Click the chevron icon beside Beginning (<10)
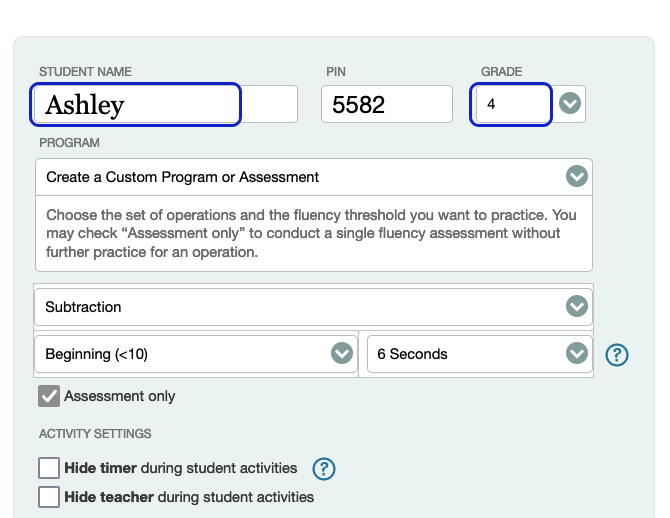This screenshot has height=518, width=670. click(342, 354)
